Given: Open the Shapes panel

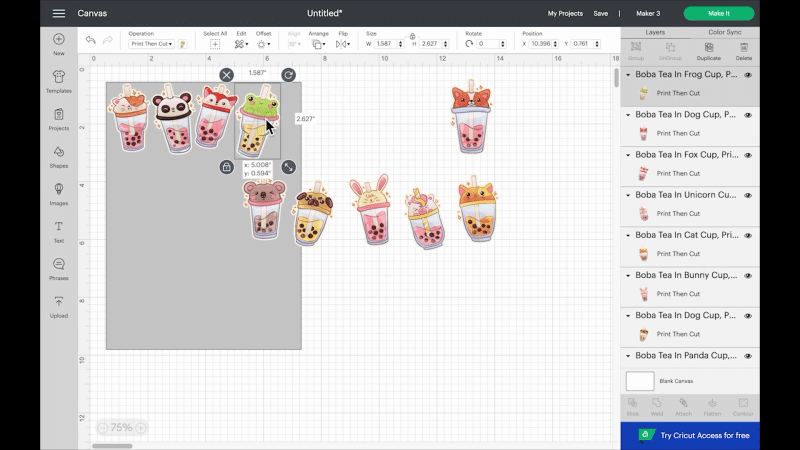Looking at the screenshot, I should coord(59,157).
